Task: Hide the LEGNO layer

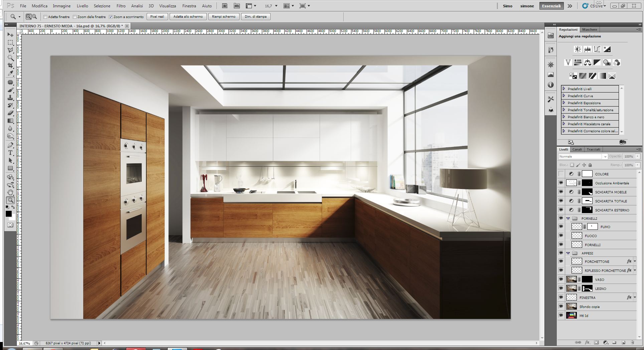Action: coord(561,289)
